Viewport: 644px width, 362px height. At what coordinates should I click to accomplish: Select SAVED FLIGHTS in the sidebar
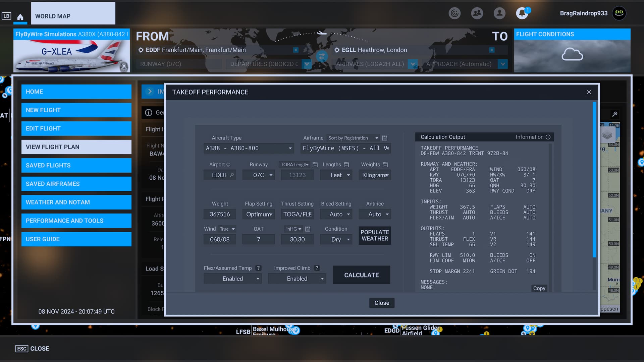coord(76,165)
